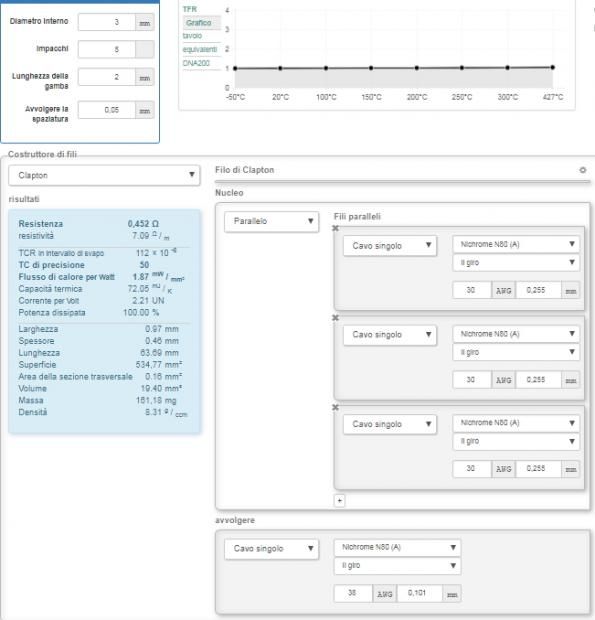Open the DNA200 tab
This screenshot has height=620, width=595.
(x=196, y=63)
